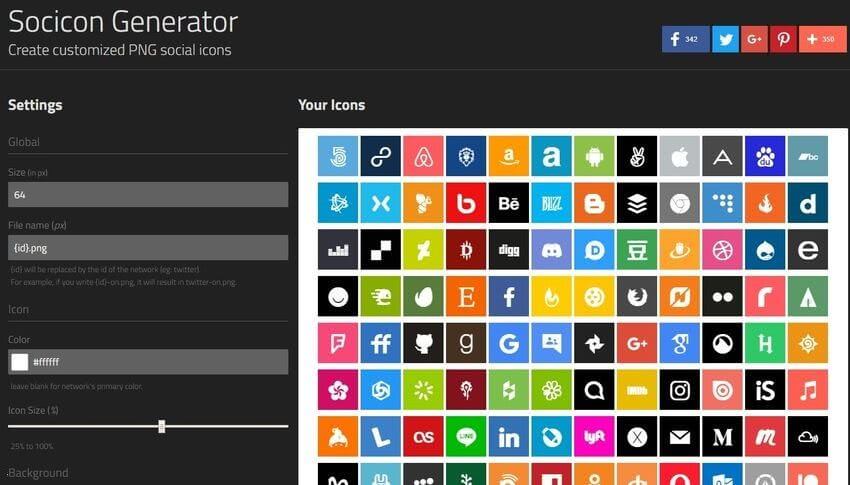The image size is (850, 485).
Task: Click the Size in px field
Action: point(148,195)
